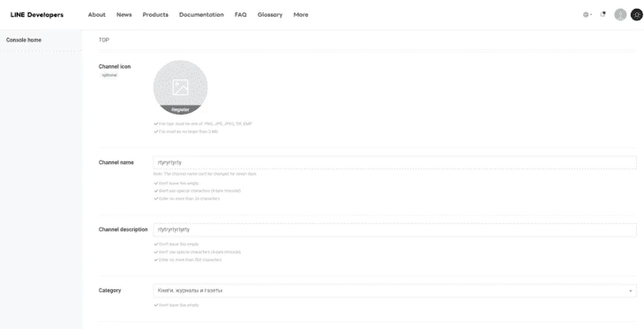
Task: Open the user profile avatar
Action: click(x=620, y=15)
